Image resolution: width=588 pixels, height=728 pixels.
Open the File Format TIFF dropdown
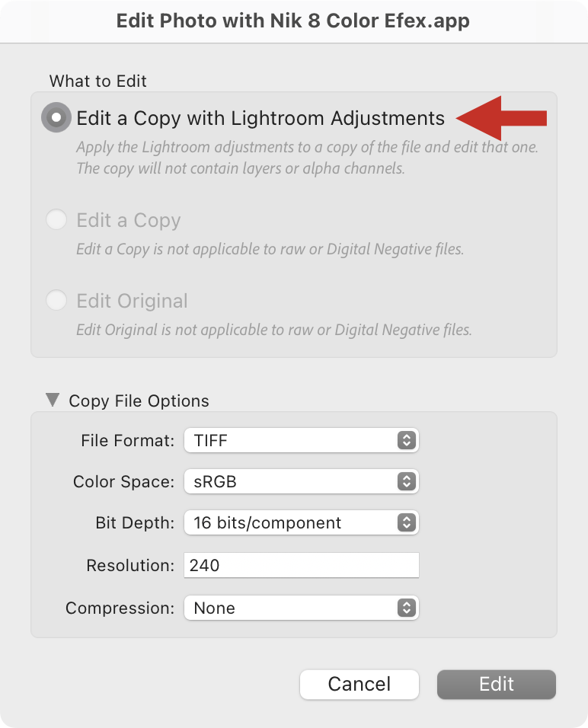(x=302, y=440)
